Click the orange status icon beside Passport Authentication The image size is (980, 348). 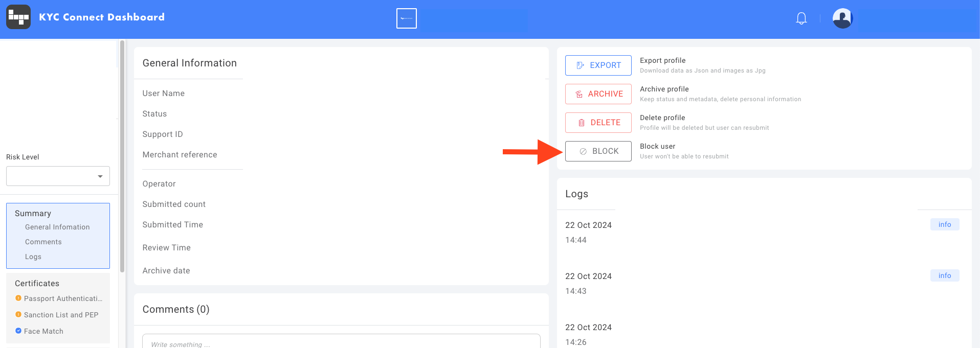tap(18, 298)
